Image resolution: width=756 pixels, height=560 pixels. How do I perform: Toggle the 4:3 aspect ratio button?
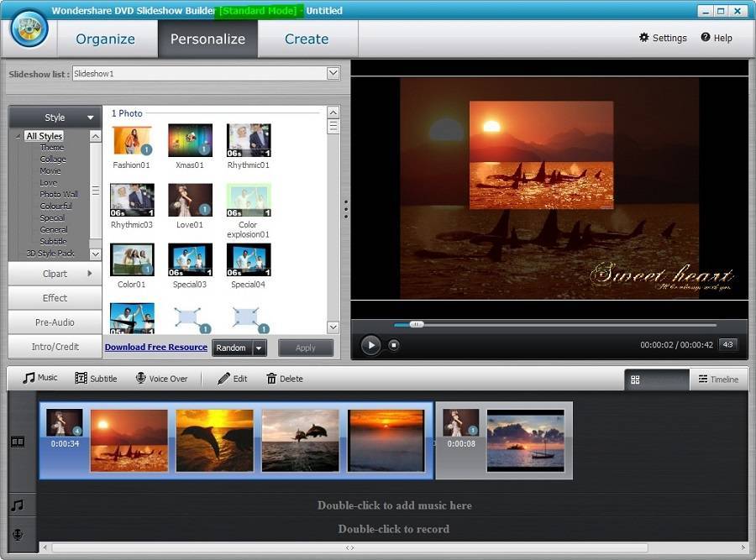[727, 344]
